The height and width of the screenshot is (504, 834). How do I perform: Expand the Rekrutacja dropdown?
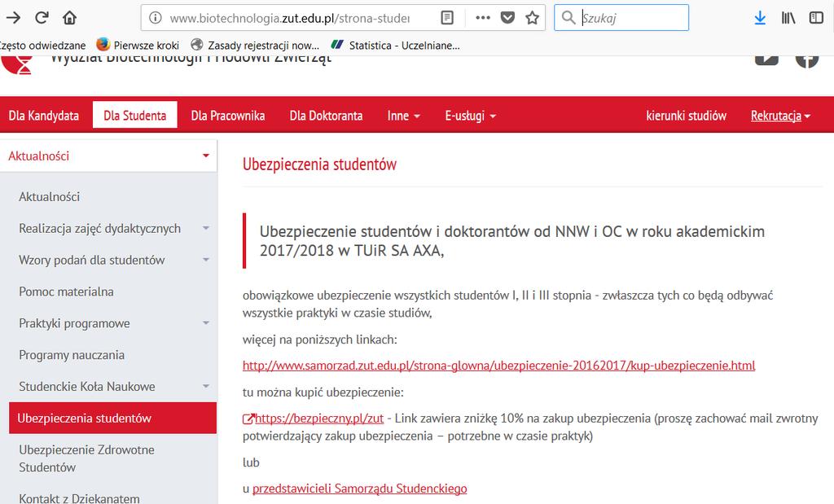(780, 116)
